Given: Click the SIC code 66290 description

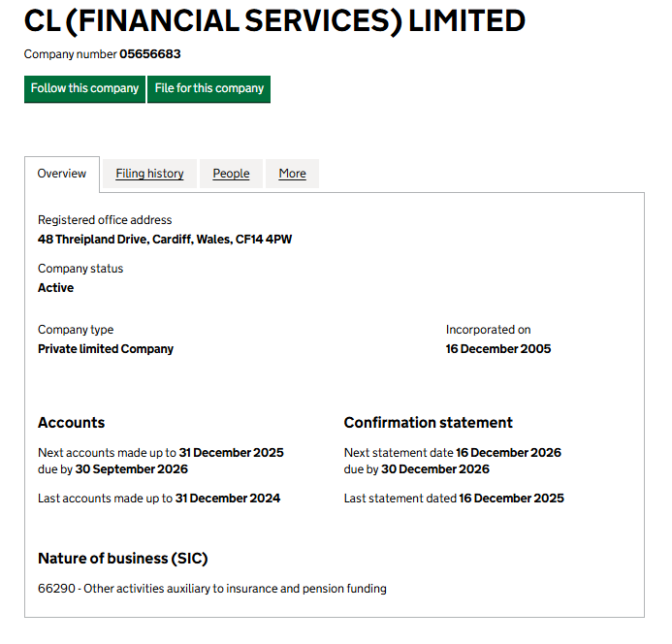Looking at the screenshot, I should click(212, 589).
